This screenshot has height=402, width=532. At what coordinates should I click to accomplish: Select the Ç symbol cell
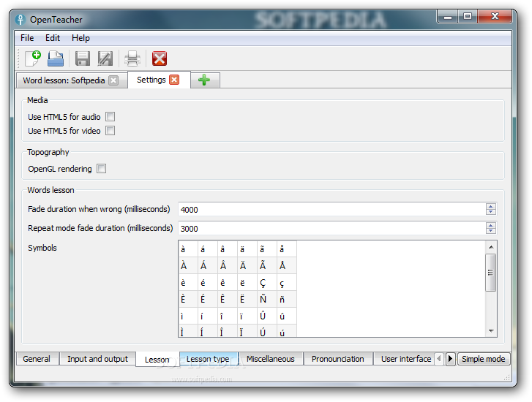[266, 282]
